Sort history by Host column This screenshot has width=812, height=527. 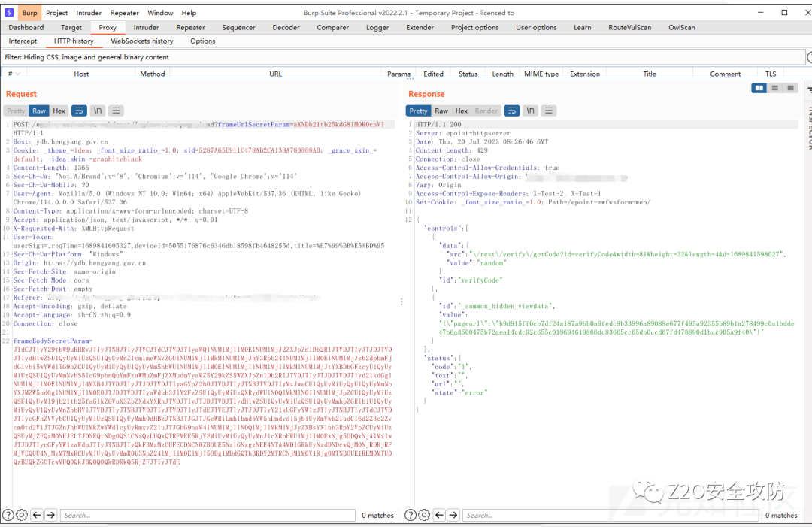81,74
